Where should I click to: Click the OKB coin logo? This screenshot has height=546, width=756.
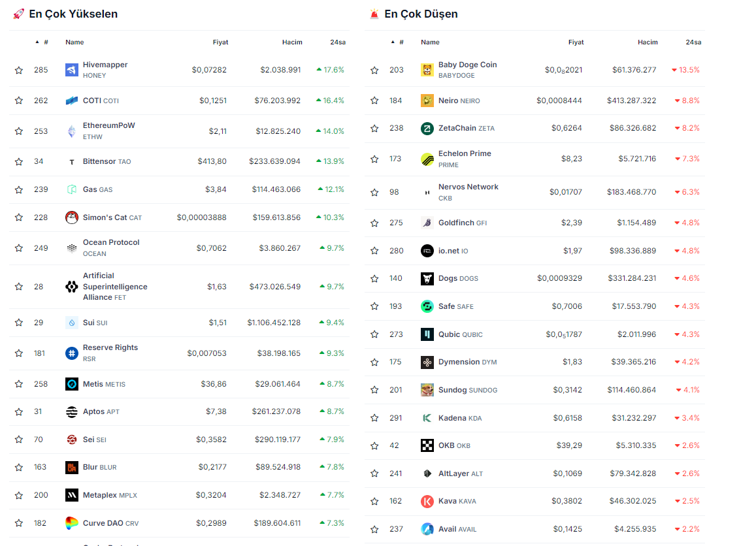(x=427, y=446)
